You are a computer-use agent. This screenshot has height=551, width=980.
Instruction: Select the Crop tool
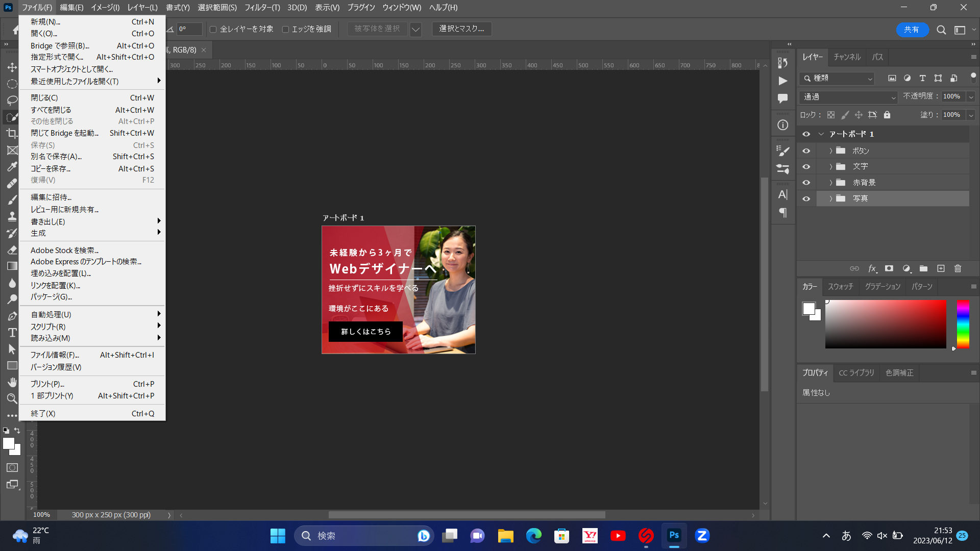point(12,134)
